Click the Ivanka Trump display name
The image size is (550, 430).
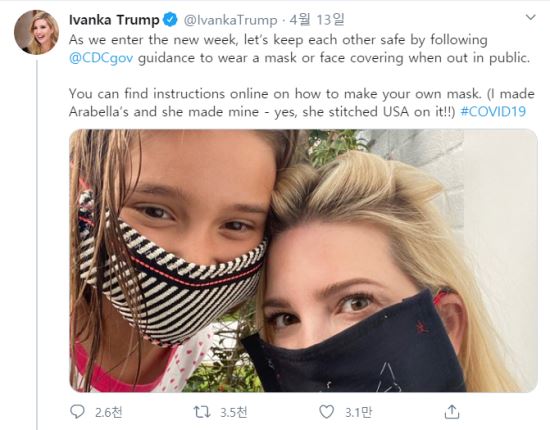pos(114,20)
